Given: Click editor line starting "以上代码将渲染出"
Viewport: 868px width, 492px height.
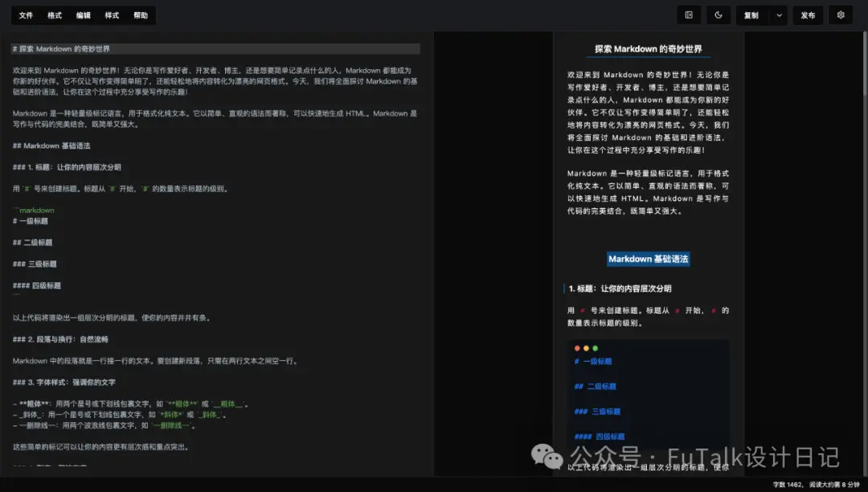Looking at the screenshot, I should (112, 318).
